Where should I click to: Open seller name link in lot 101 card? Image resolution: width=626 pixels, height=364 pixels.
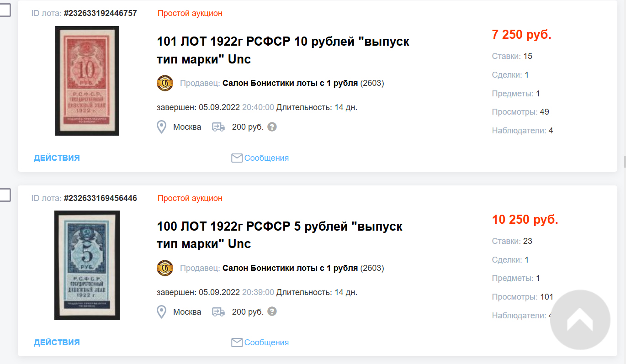point(290,83)
